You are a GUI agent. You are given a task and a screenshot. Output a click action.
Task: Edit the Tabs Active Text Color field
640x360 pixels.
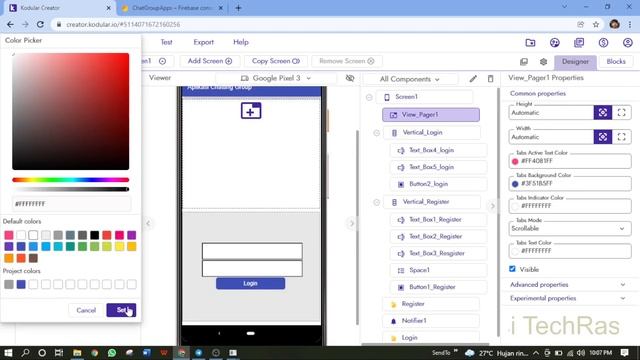570,161
